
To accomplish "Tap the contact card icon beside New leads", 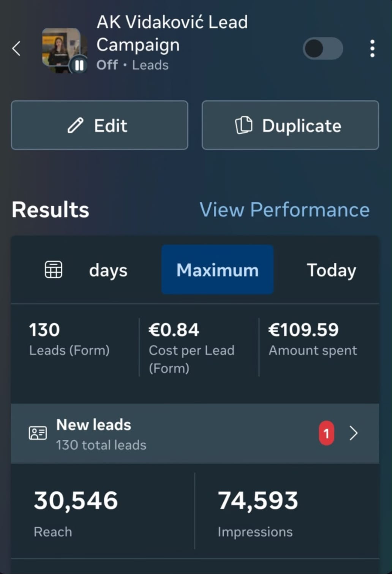I will click(38, 433).
